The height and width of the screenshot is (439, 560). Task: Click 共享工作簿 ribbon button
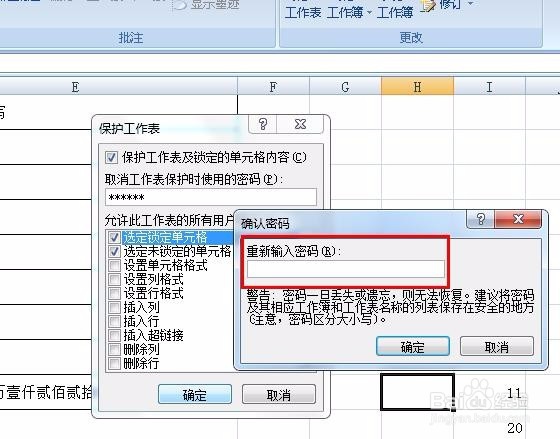(395, 10)
